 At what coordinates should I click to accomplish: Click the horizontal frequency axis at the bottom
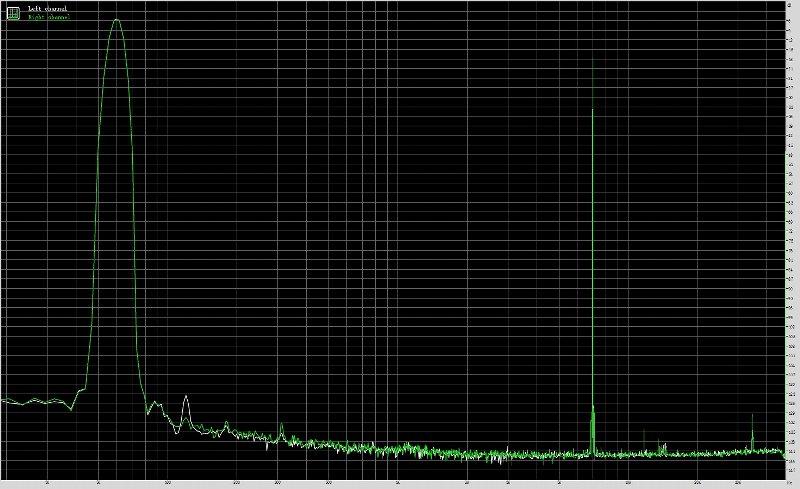coord(400,484)
